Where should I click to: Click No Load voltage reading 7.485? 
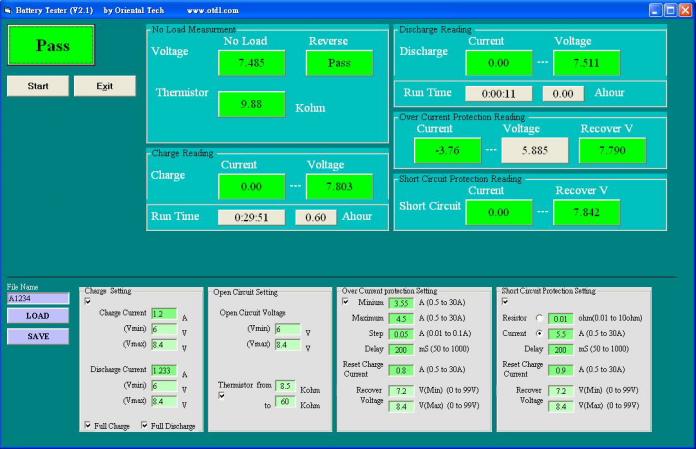click(x=251, y=63)
